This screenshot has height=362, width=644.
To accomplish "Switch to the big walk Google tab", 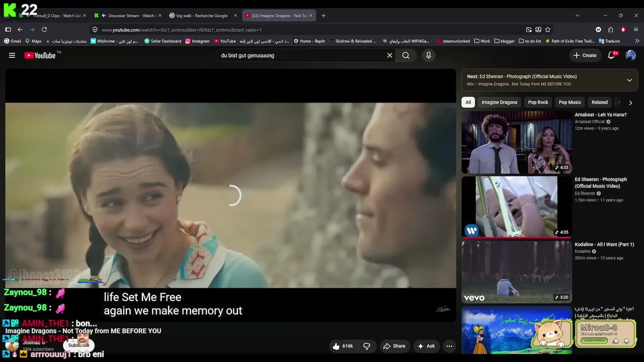I will click(203, 16).
